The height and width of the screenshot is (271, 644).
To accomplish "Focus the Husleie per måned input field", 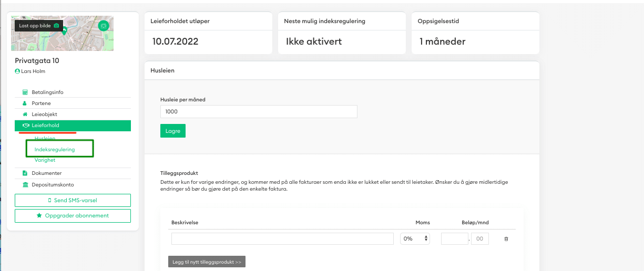I will point(259,111).
